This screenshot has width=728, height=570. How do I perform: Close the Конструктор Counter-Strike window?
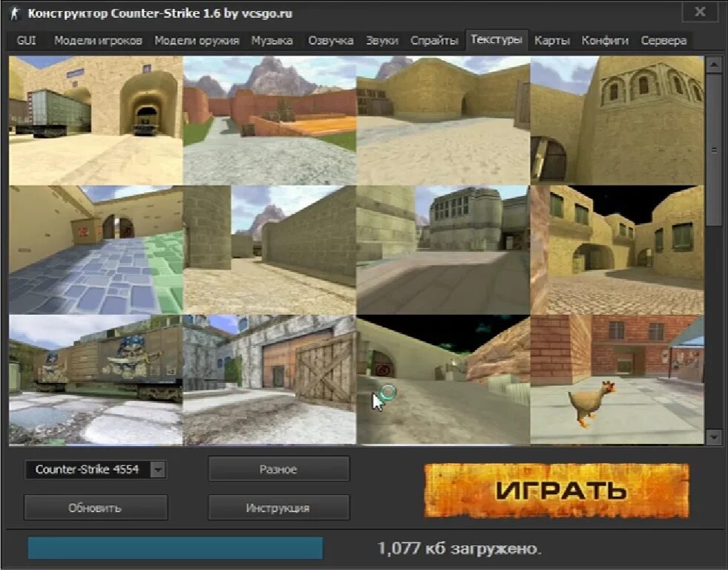[x=700, y=12]
